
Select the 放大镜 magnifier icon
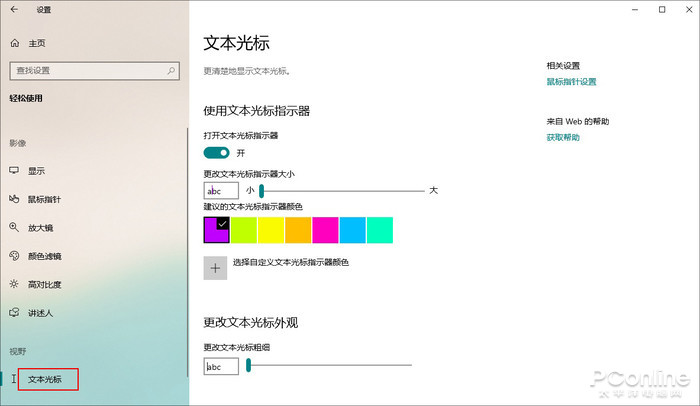tap(14, 228)
